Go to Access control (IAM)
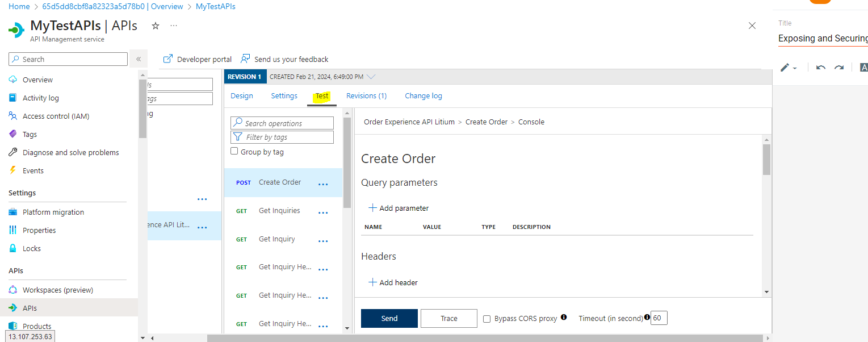The image size is (868, 342). pos(56,116)
